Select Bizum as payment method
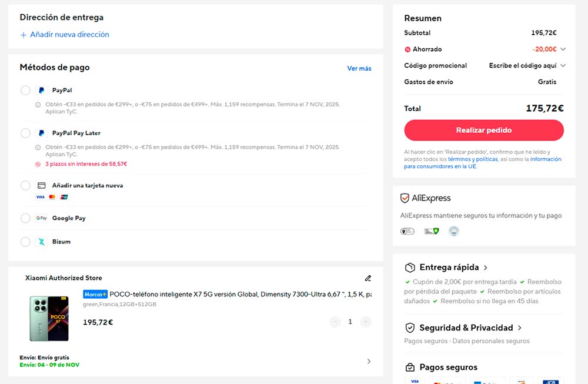 [25, 242]
